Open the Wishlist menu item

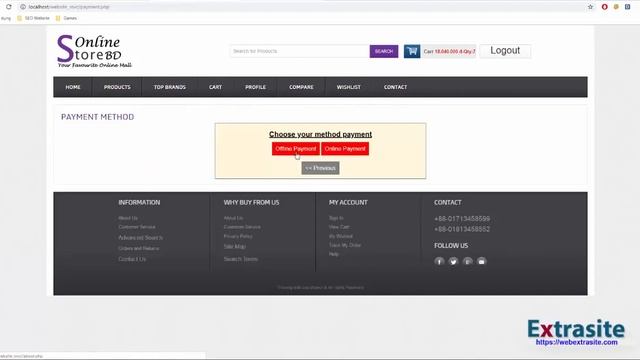coord(349,87)
